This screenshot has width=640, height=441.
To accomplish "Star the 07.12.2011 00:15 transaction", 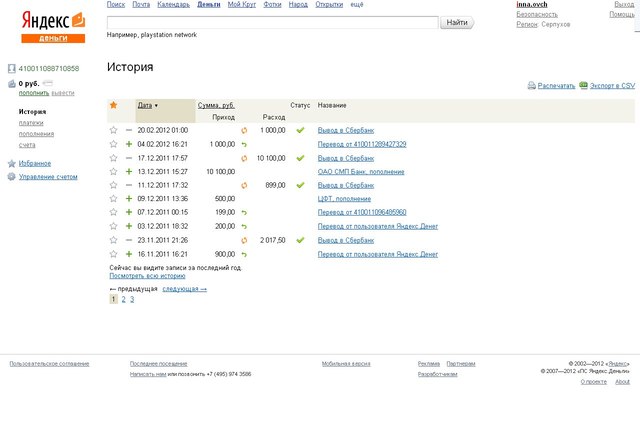I will pyautogui.click(x=113, y=212).
